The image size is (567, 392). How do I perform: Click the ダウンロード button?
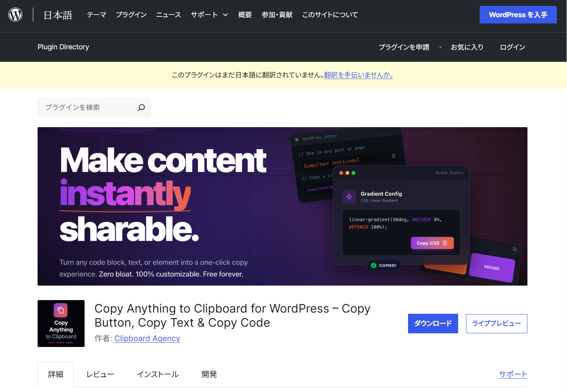tap(433, 324)
